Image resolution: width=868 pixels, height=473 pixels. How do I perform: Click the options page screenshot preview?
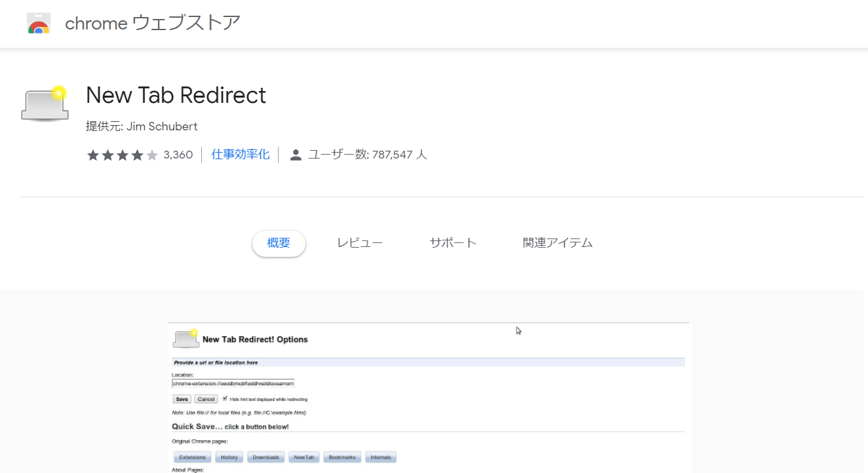point(429,398)
